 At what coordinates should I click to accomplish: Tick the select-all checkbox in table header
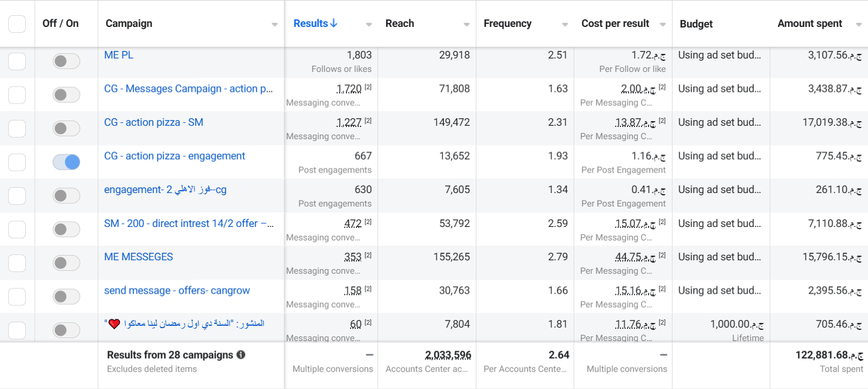[x=17, y=24]
